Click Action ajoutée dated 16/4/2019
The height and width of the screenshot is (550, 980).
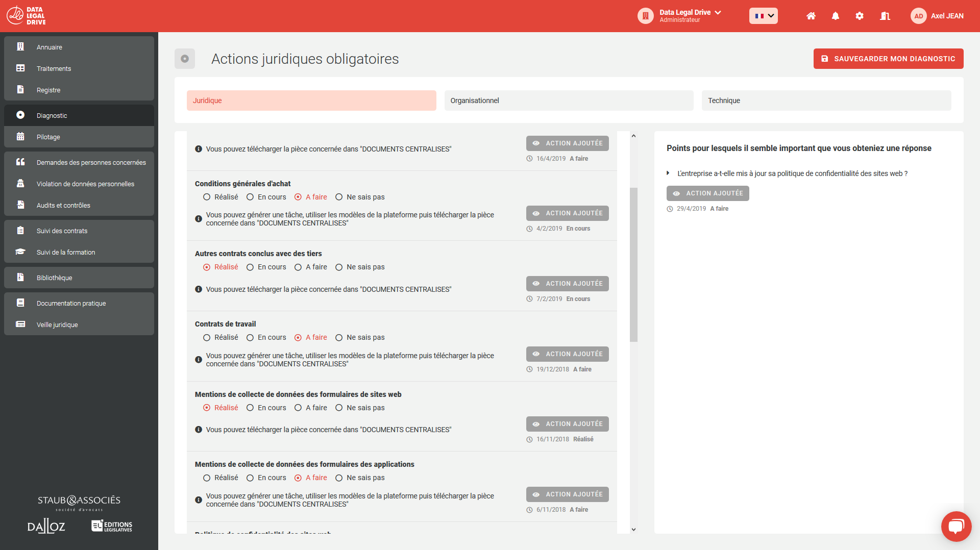tap(568, 143)
